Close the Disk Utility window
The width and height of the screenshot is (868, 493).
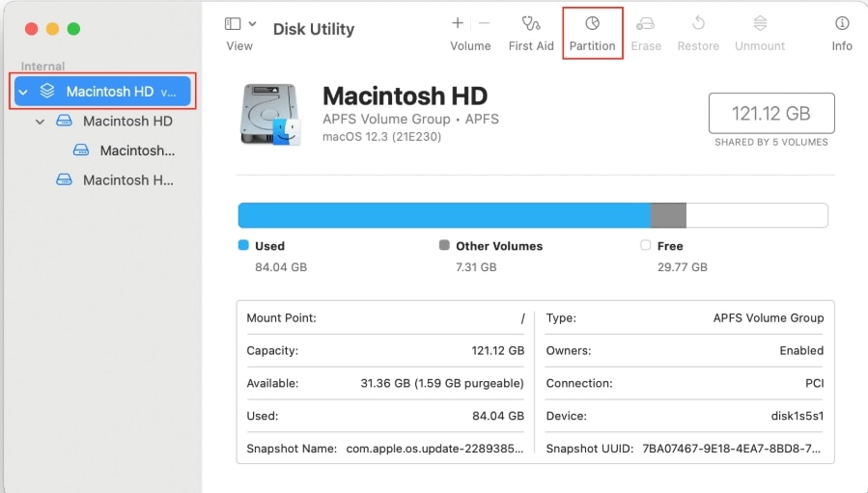(x=32, y=29)
